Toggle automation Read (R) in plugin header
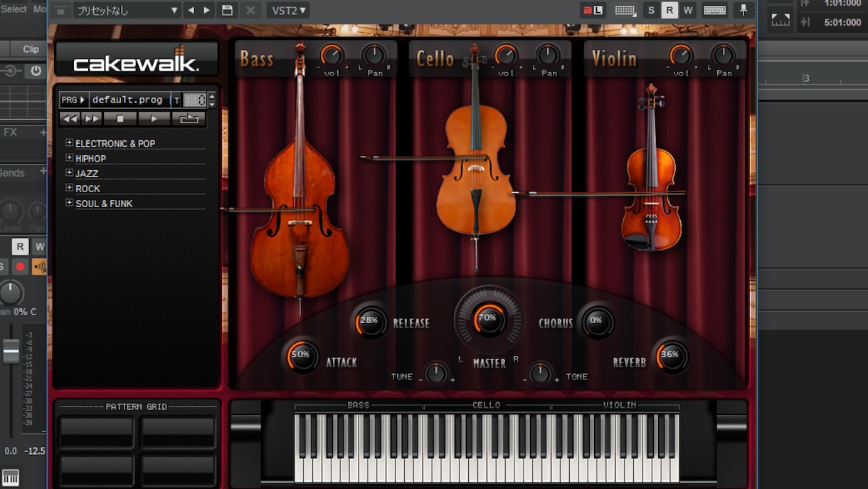The image size is (868, 489). 669,10
